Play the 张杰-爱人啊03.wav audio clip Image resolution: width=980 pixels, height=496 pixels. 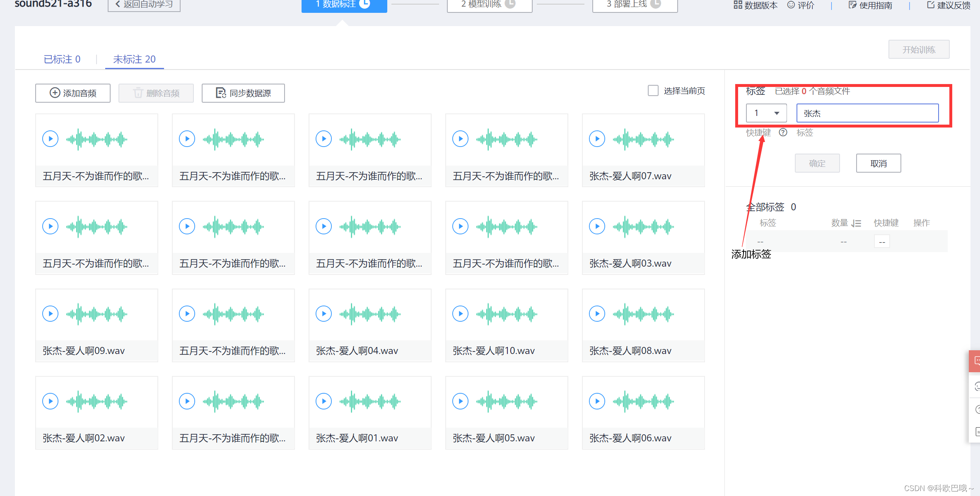(597, 226)
